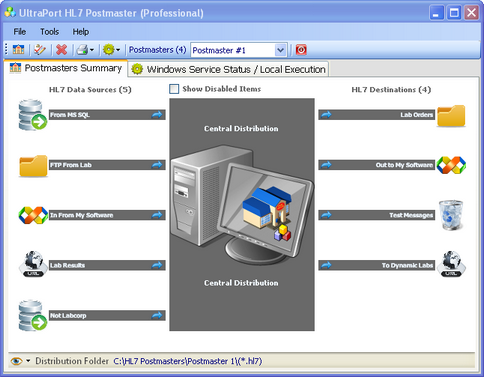Click the Lab Results source bar
Viewport: 484px width, 377px height.
click(x=107, y=265)
